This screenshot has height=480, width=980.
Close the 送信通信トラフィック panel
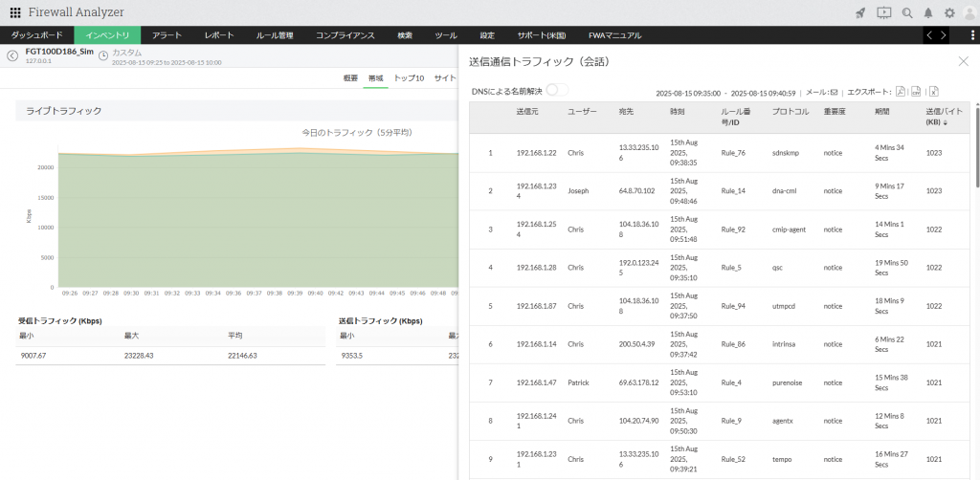coord(963,61)
